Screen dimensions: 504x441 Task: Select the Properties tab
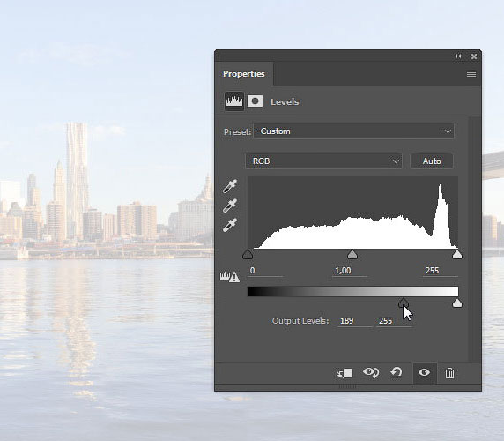pyautogui.click(x=244, y=74)
